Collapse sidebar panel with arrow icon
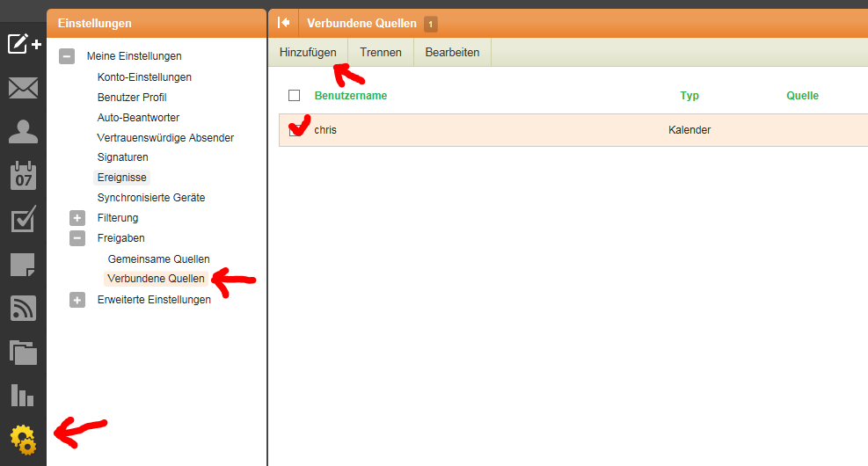 tap(283, 23)
